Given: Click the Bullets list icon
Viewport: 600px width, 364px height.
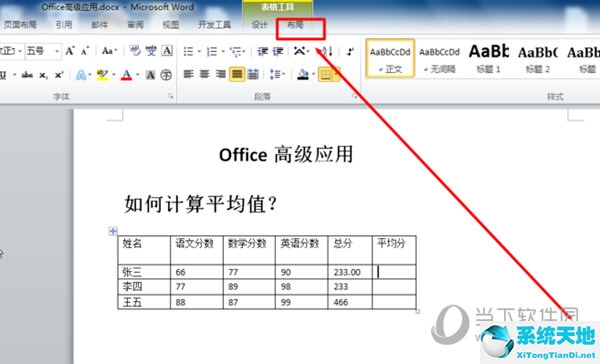Looking at the screenshot, I should [x=188, y=51].
